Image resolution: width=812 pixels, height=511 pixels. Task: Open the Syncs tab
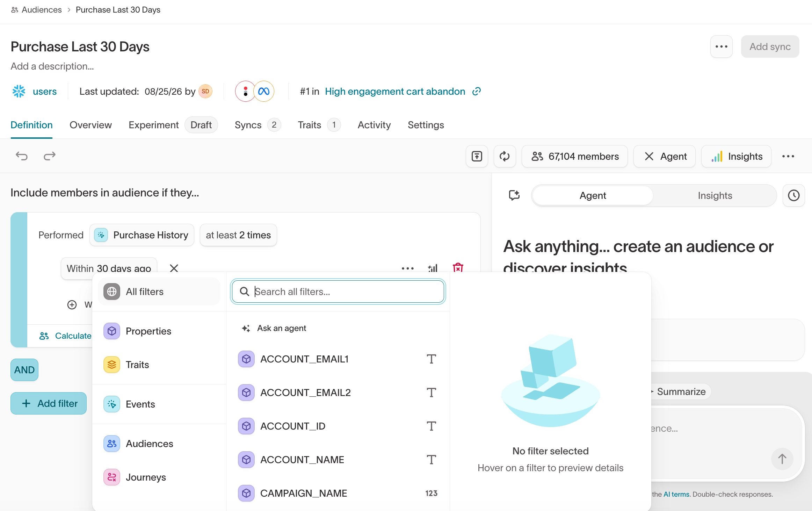point(258,125)
